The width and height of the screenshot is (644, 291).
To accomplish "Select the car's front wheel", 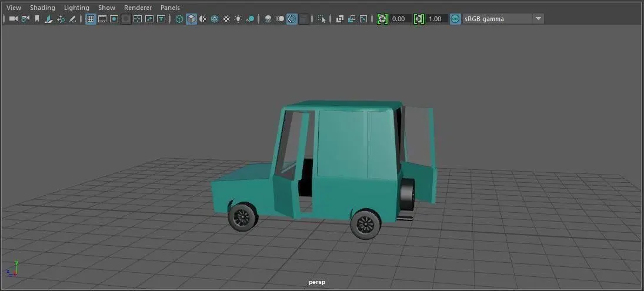I will (x=242, y=217).
